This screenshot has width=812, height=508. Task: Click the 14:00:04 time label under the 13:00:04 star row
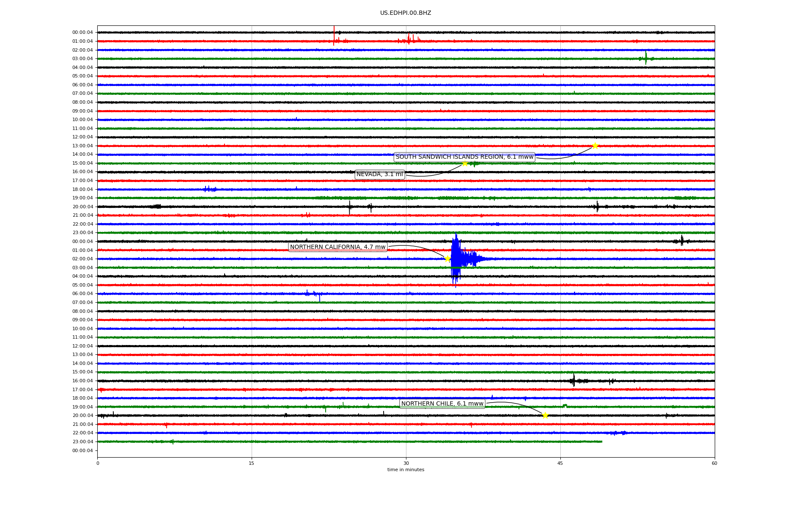pos(82,155)
